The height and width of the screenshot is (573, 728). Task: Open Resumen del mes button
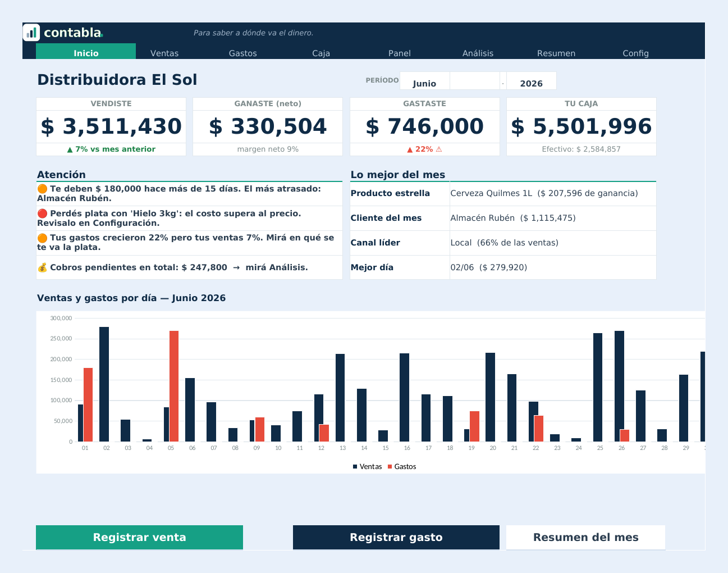586,537
